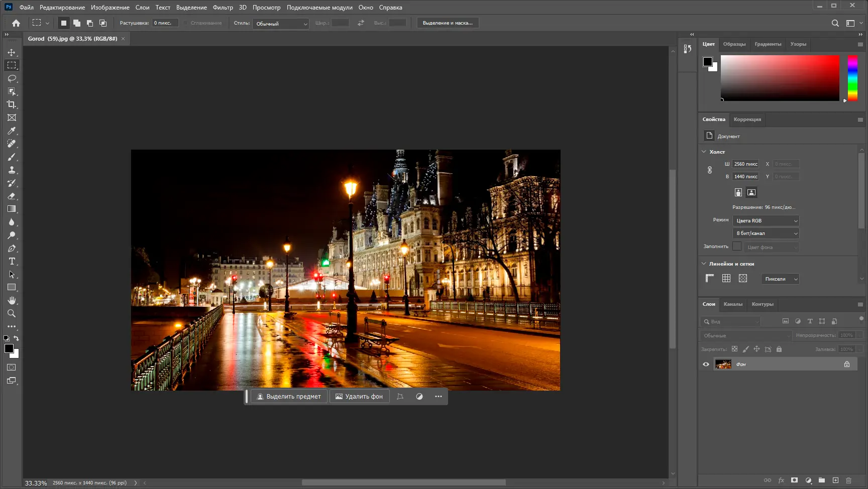Hide the Фон layer with eye icon

[x=706, y=364]
